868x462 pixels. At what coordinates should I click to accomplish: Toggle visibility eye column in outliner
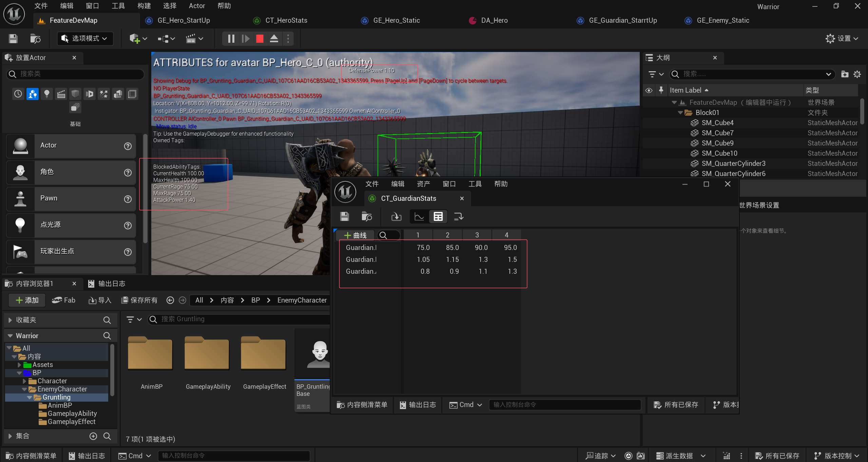(649, 91)
